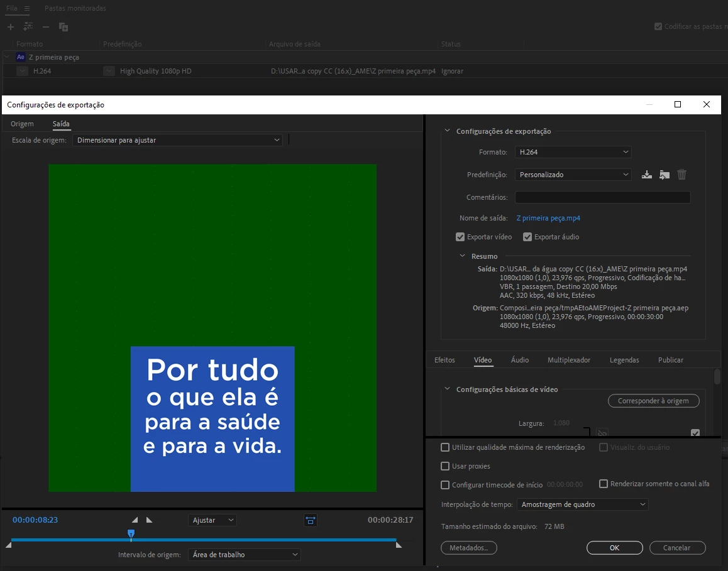Enable Usar proxies checkbox
The image size is (728, 571).
tap(445, 466)
